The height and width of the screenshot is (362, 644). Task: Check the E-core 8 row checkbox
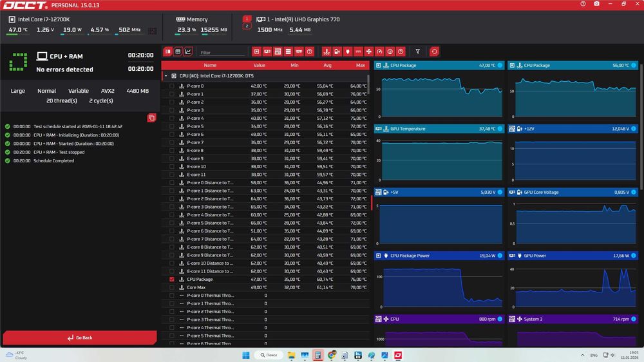click(172, 150)
